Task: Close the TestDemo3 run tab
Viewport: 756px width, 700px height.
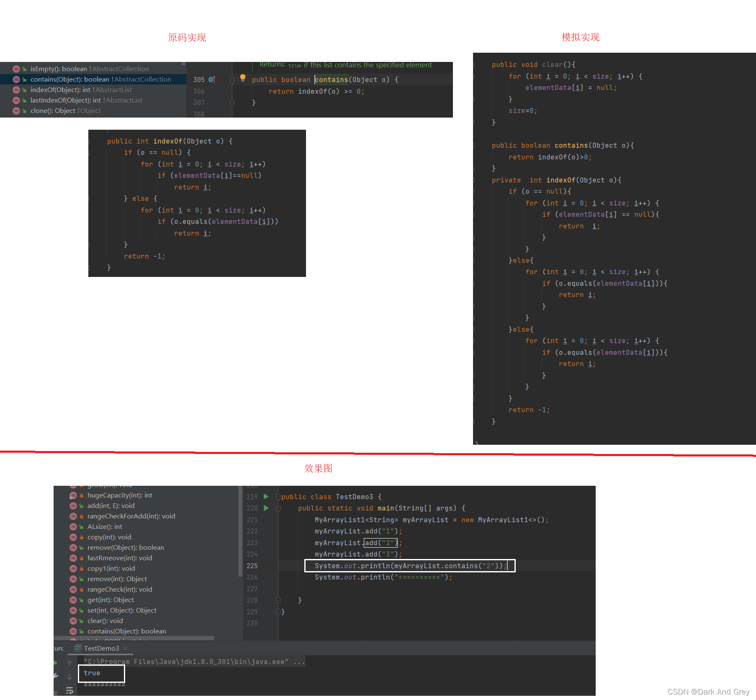Action: pos(125,649)
